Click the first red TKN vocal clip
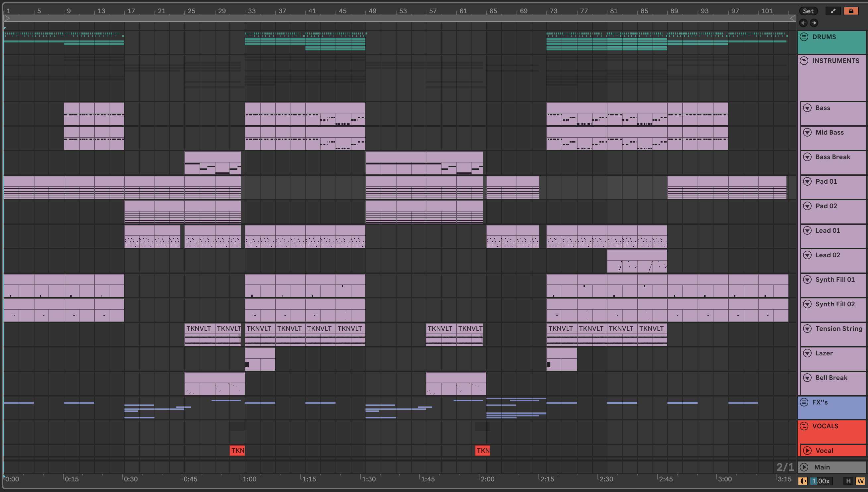This screenshot has width=868, height=492. click(237, 451)
